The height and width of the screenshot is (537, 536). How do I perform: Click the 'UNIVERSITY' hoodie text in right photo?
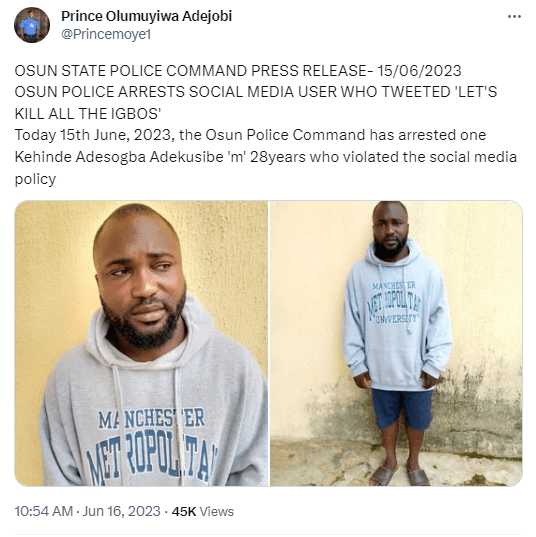(x=397, y=319)
